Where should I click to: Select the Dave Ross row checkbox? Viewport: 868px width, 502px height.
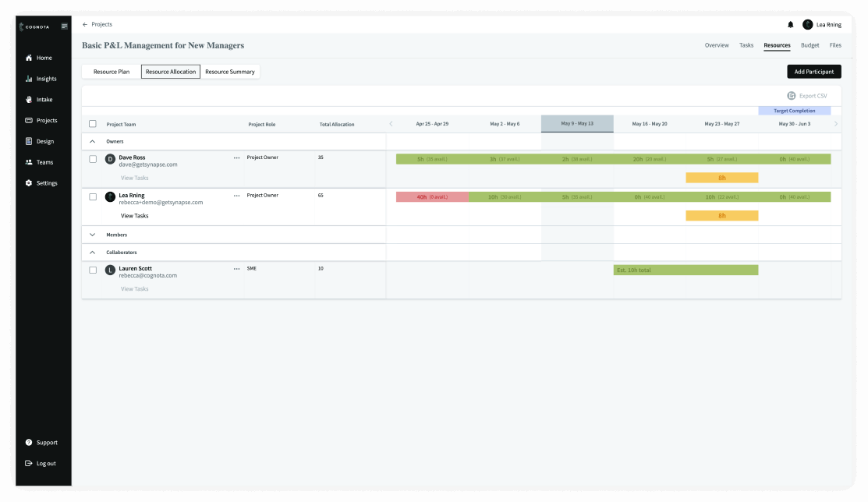click(x=93, y=159)
